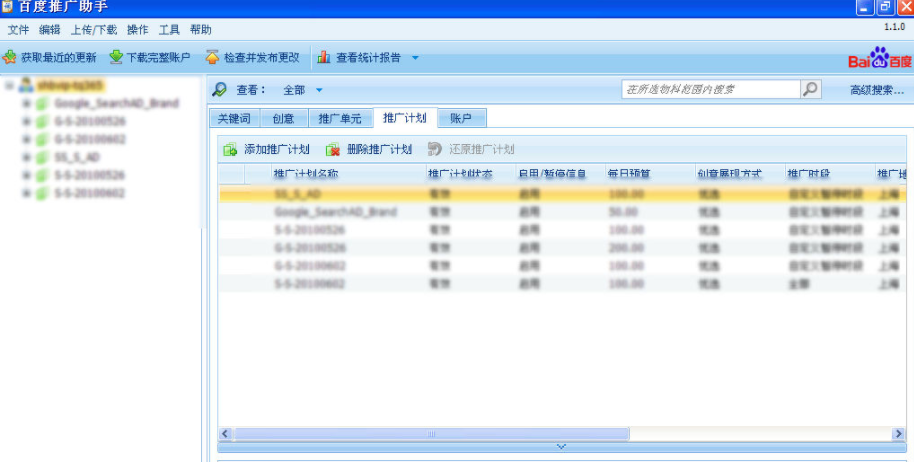Click the horizontal scrollbar thumb
The image size is (914, 462).
(x=431, y=433)
